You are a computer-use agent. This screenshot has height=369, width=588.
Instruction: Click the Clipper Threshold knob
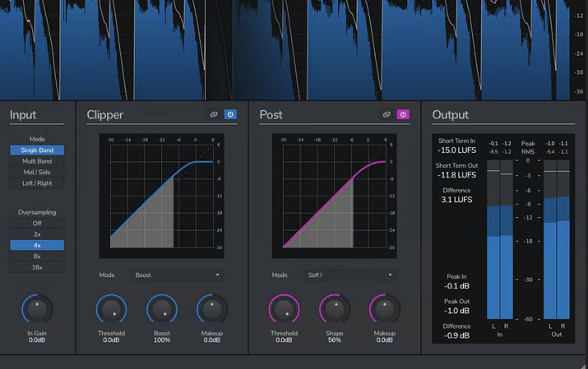tap(111, 309)
